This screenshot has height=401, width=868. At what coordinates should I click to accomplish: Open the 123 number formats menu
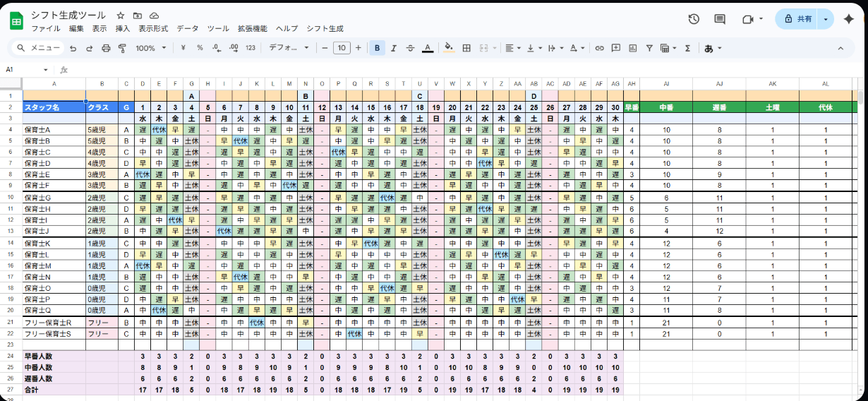(x=251, y=48)
